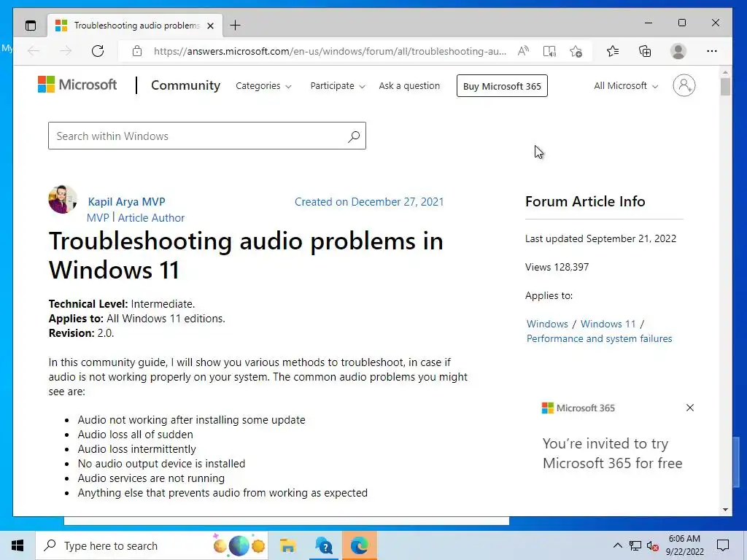Screen dimensions: 747x560
Task: Close the Troubleshooting audio problems tab
Action: (210, 26)
